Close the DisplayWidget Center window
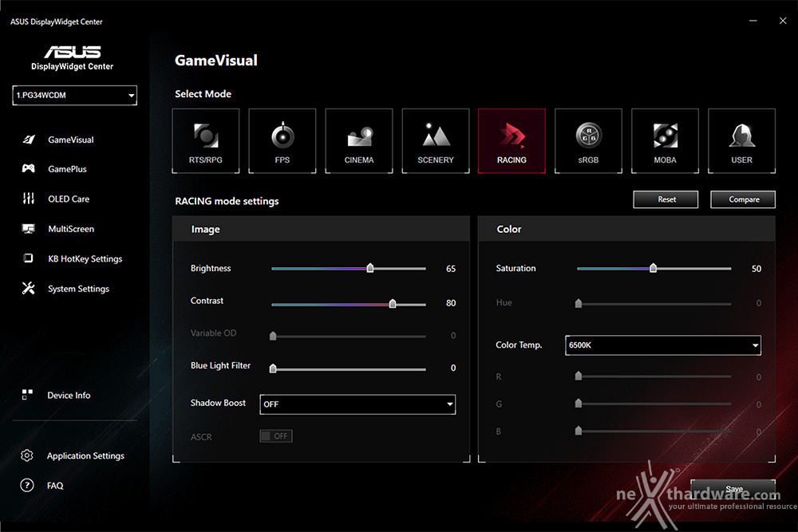The image size is (798, 532). [x=783, y=21]
